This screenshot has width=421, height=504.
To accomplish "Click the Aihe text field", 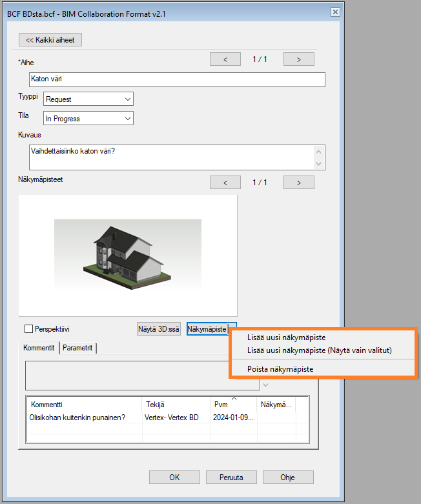I will tap(177, 79).
